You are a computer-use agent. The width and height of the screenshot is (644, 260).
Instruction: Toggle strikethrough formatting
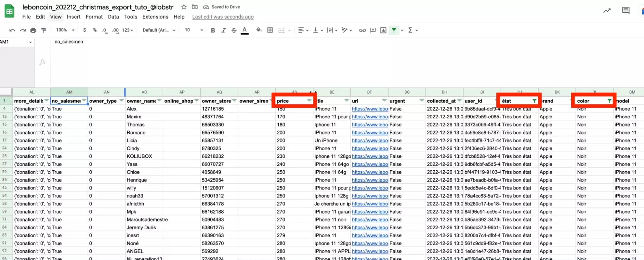[234, 30]
